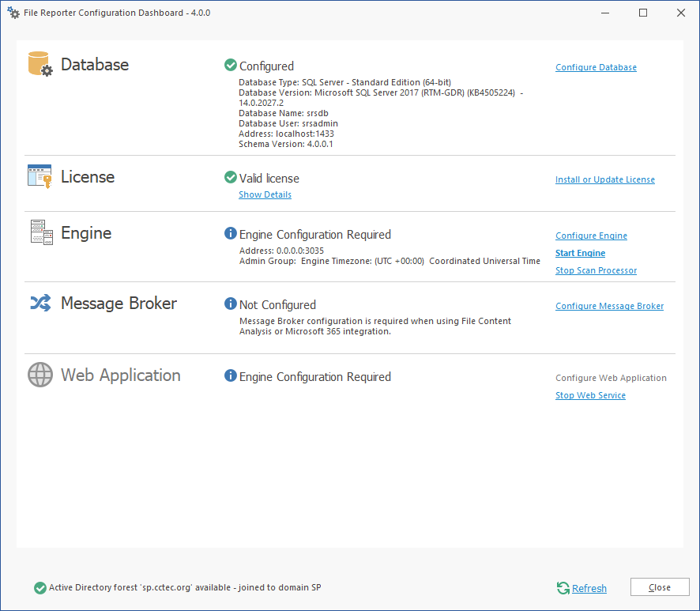Click the app gear icon in title bar
Image resolution: width=700 pixels, height=611 pixels.
13,13
